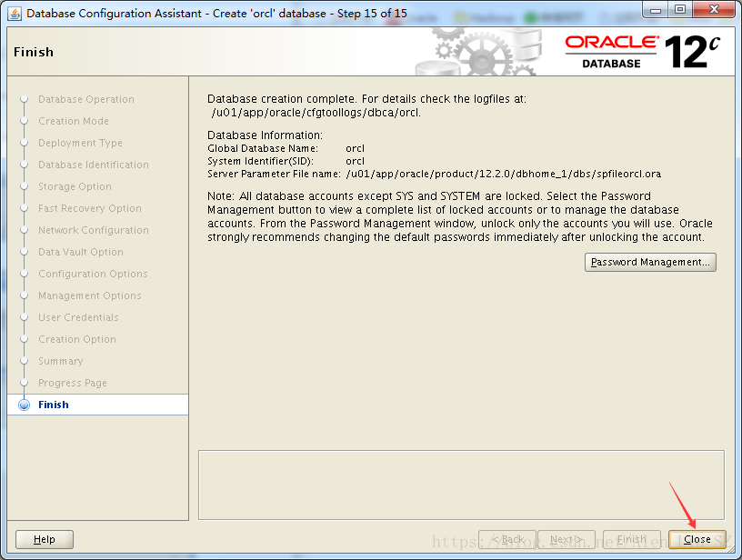
Task: Click the disabled Finish button
Action: pyautogui.click(x=632, y=539)
